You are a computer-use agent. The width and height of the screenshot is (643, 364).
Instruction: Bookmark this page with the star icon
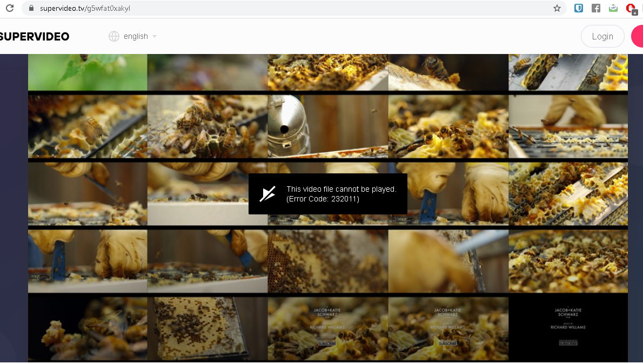point(557,8)
